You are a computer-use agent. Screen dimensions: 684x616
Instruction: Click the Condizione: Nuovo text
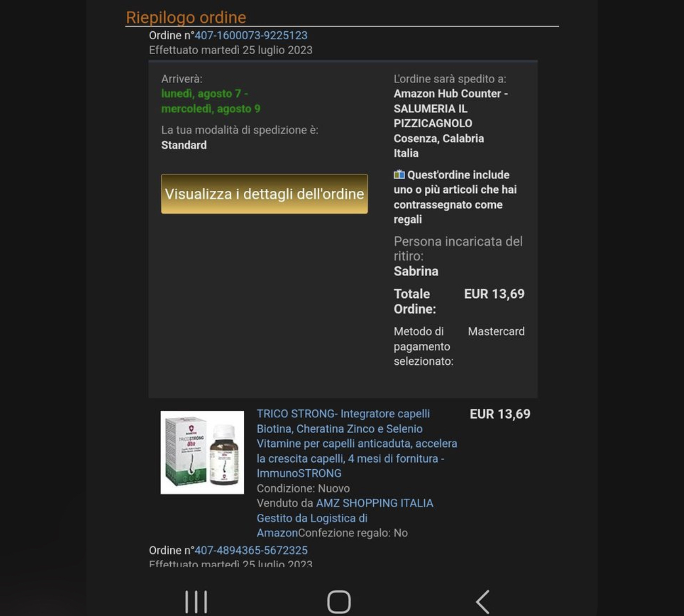tap(303, 488)
